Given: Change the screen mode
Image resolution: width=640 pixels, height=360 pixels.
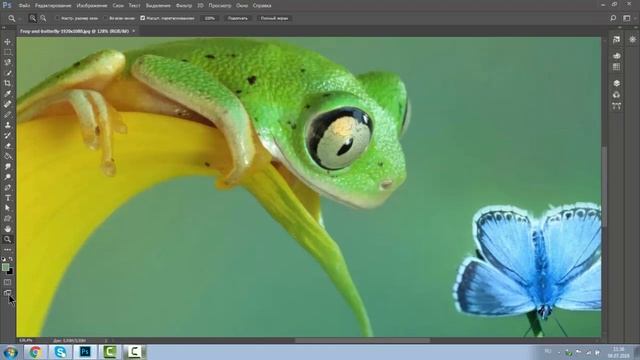Looking at the screenshot, I should [x=7, y=293].
